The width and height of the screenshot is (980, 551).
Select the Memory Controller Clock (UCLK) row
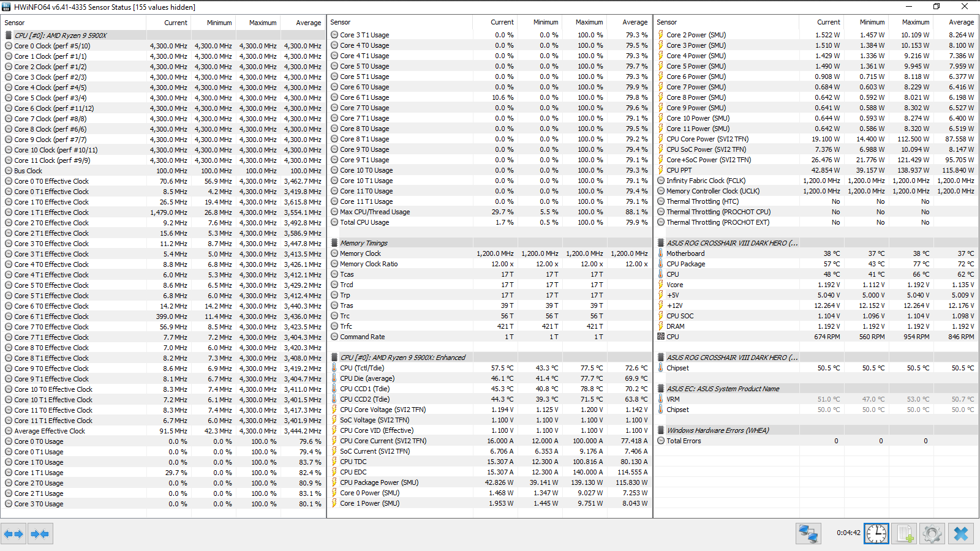(x=816, y=191)
